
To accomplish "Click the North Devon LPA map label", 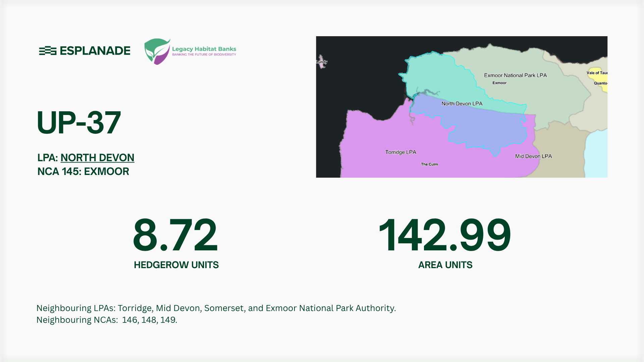I will [x=462, y=104].
